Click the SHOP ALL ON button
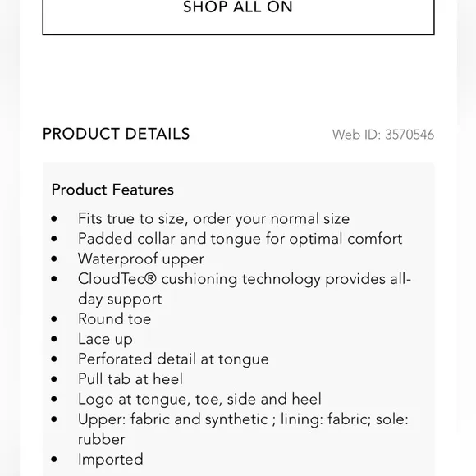476x476 pixels. pyautogui.click(x=238, y=16)
